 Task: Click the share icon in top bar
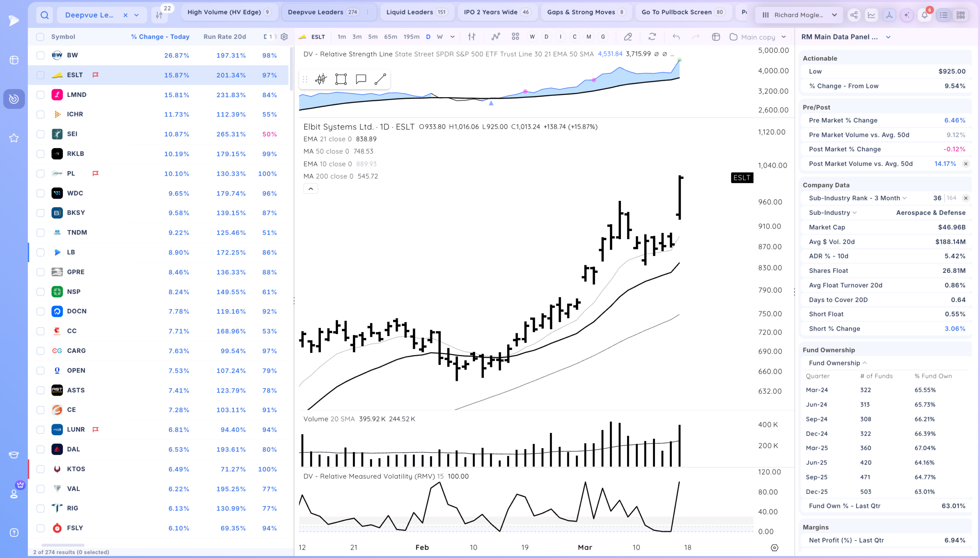(854, 15)
